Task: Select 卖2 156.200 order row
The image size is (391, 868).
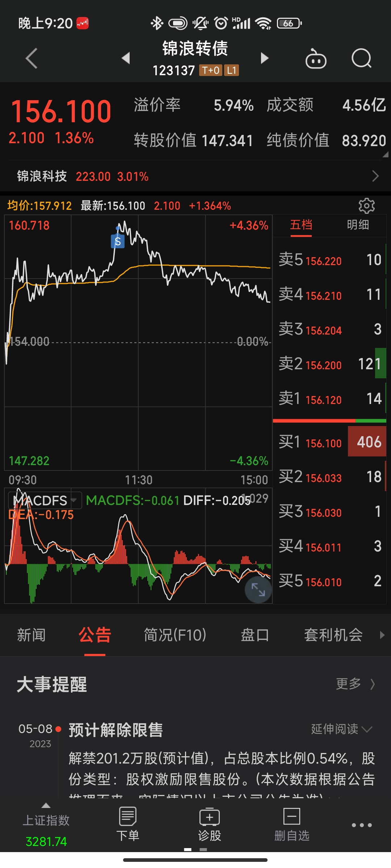Action: tap(329, 364)
